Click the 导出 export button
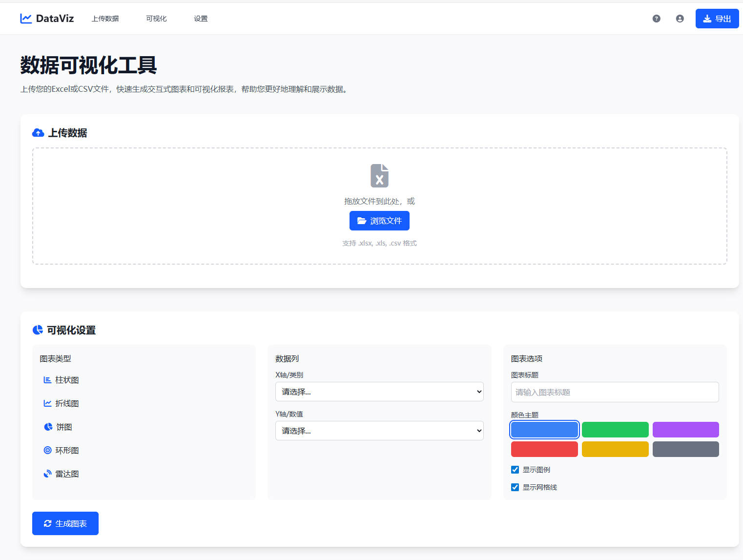743x560 pixels. 717,19
